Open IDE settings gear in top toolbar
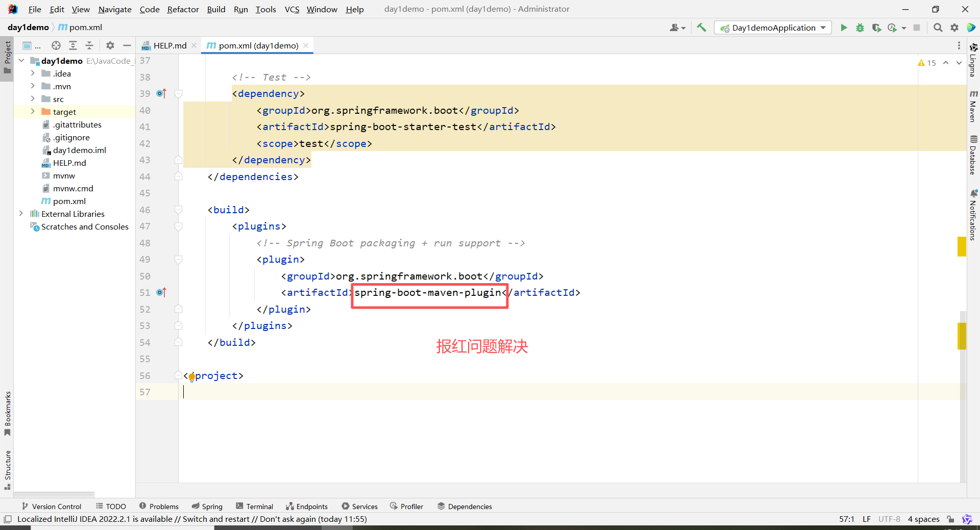The image size is (980, 530). [x=954, y=28]
